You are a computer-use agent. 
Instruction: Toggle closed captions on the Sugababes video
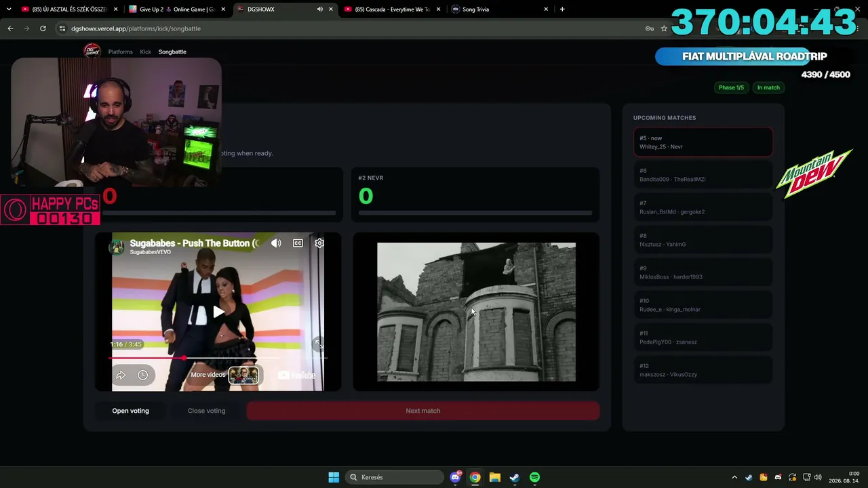click(298, 243)
